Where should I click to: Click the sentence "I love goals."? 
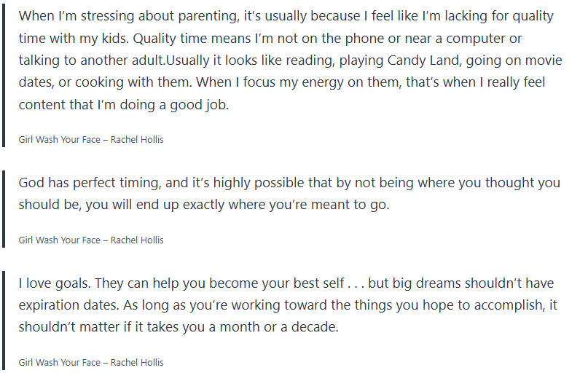tap(55, 283)
